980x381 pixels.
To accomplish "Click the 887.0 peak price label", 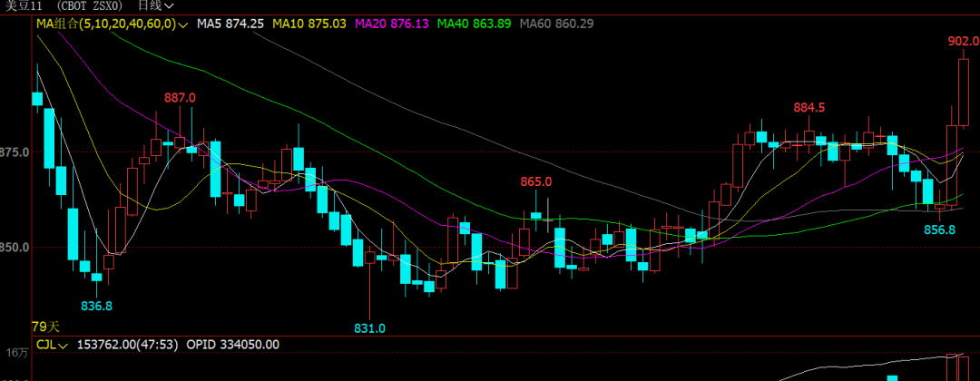I will tap(180, 98).
